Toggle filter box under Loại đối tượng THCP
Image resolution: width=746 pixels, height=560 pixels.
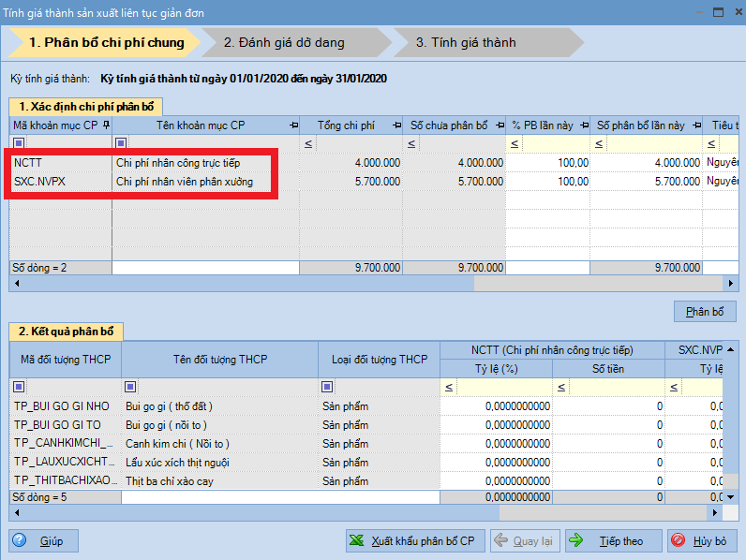tap(327, 387)
